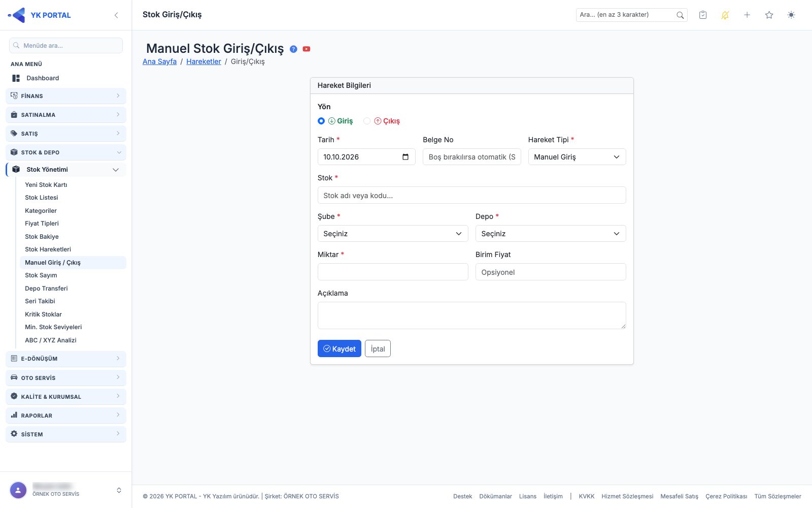
Task: Click the user avatar icon
Action: (18, 490)
